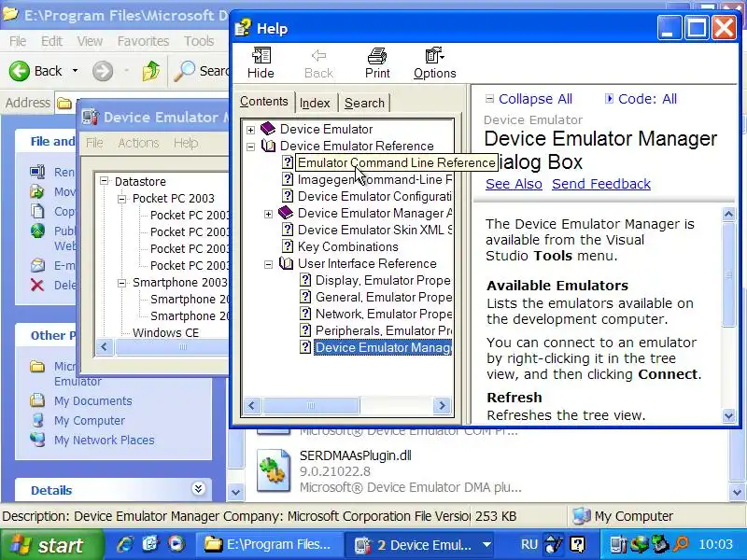Open Actions menu in Device Emulator Manager
Screen dimensions: 747x560
point(138,143)
